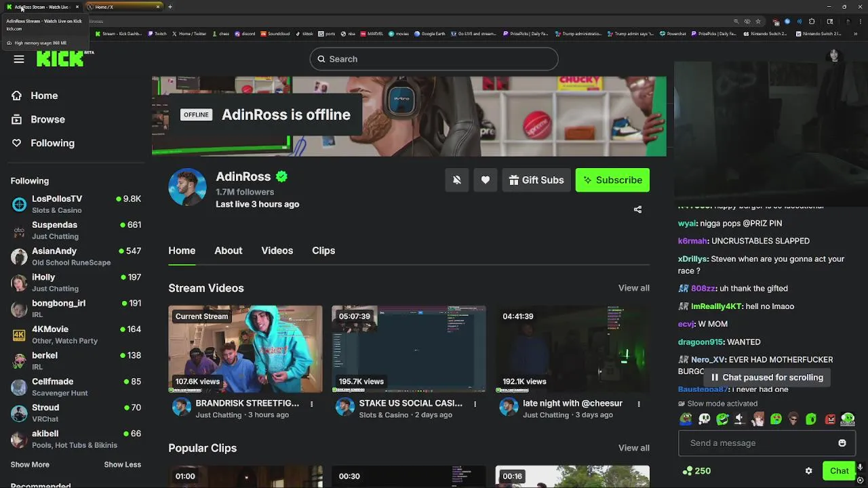Screen dimensions: 868x488
Task: Open options menu for BRANDRISK STREETFIG video
Action: coord(312,404)
